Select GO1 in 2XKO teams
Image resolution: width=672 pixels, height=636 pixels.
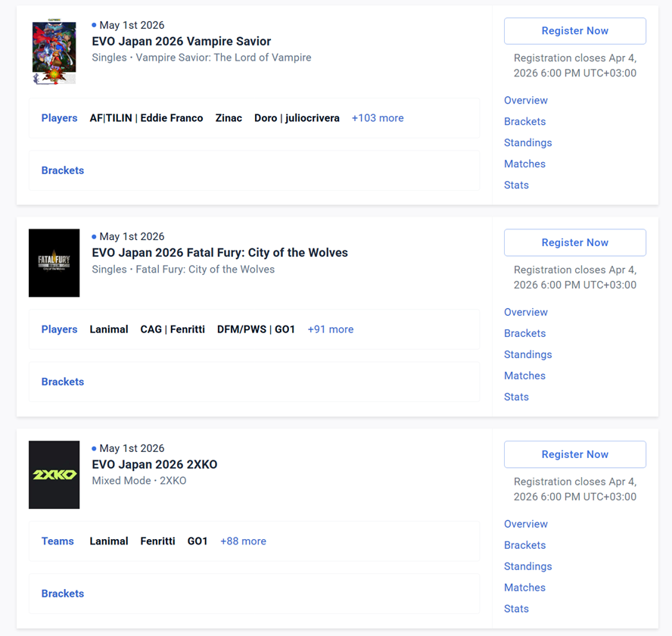(x=198, y=541)
